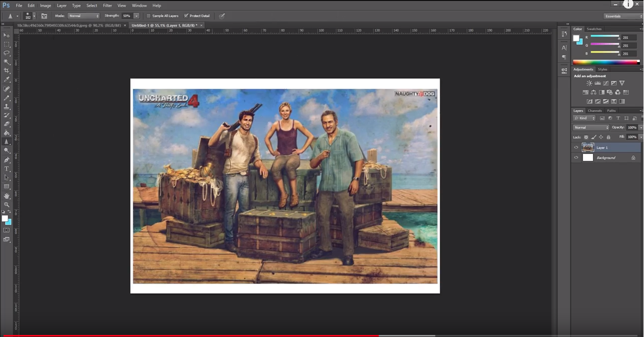Uncheck the Protect Detail option
Image resolution: width=644 pixels, height=337 pixels.
(x=186, y=16)
